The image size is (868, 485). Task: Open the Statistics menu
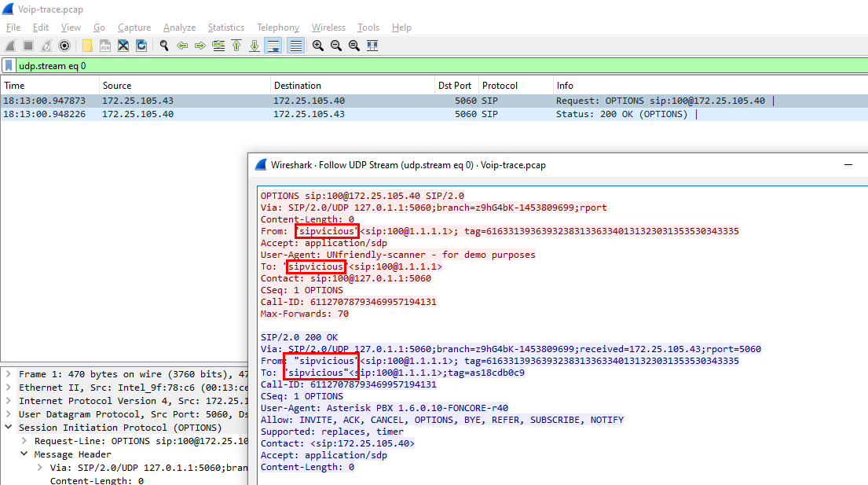226,28
